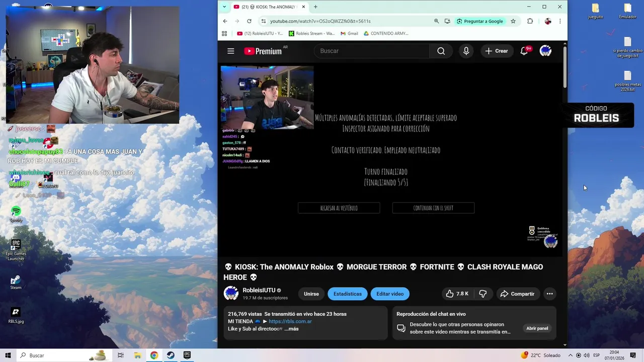Click the Chrome address bar URL
Image resolution: width=644 pixels, height=362 pixels.
tap(320, 21)
